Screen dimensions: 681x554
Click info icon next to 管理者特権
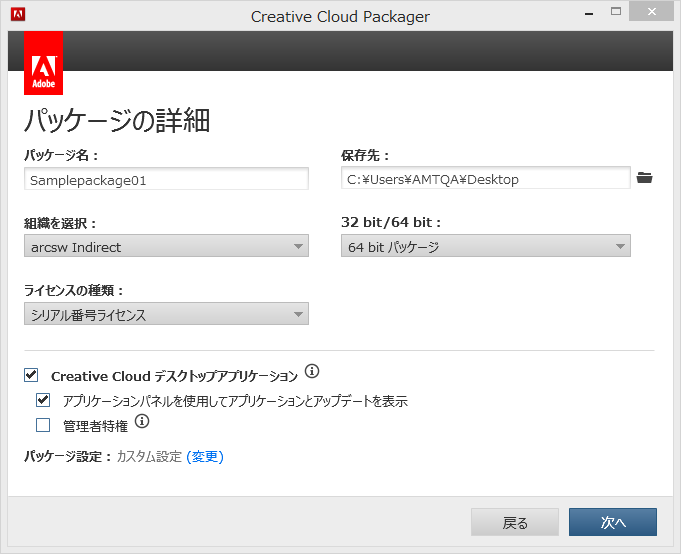(x=141, y=422)
